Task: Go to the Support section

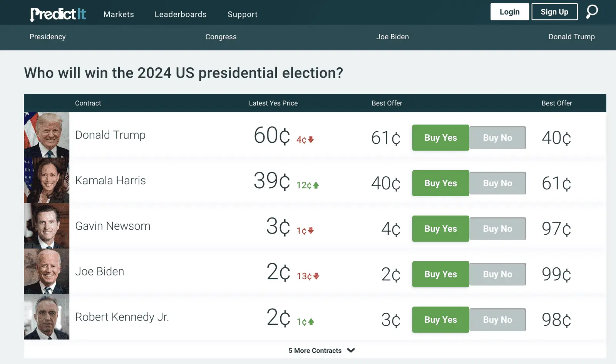Action: [x=242, y=14]
